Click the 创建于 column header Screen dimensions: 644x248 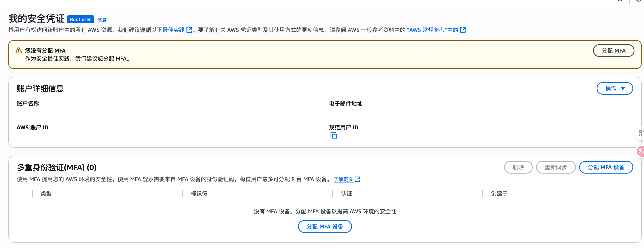point(499,193)
